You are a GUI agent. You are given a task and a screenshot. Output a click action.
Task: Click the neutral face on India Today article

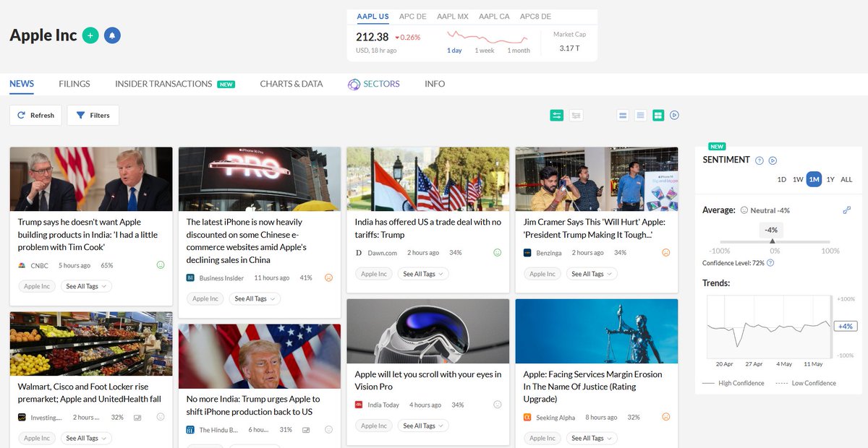pyautogui.click(x=498, y=405)
